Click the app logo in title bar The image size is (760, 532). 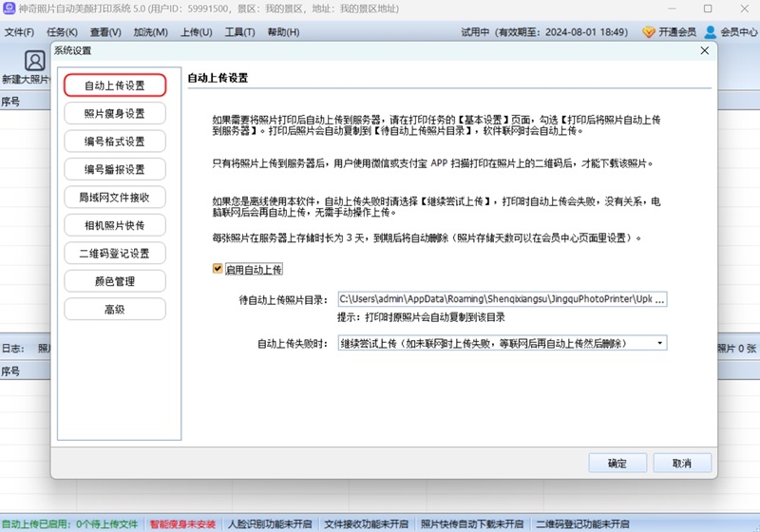pyautogui.click(x=9, y=8)
